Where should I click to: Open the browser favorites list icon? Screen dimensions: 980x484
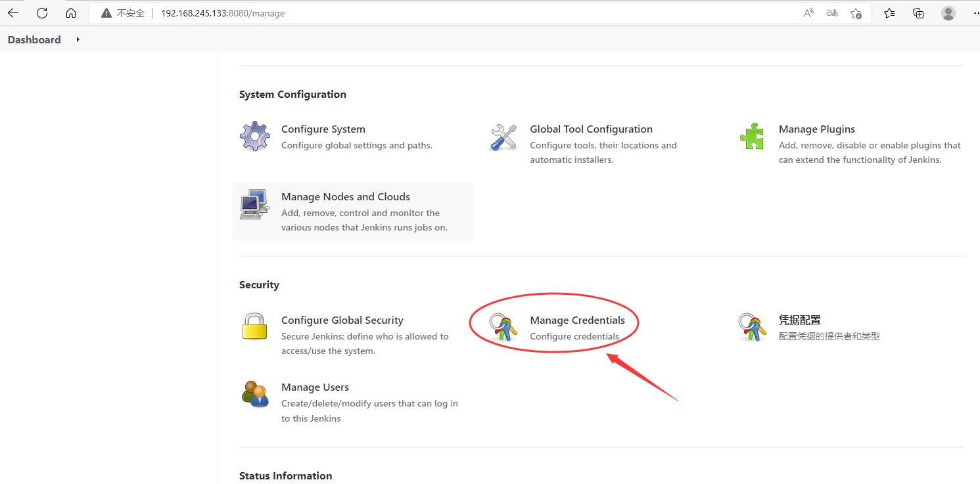coord(889,13)
